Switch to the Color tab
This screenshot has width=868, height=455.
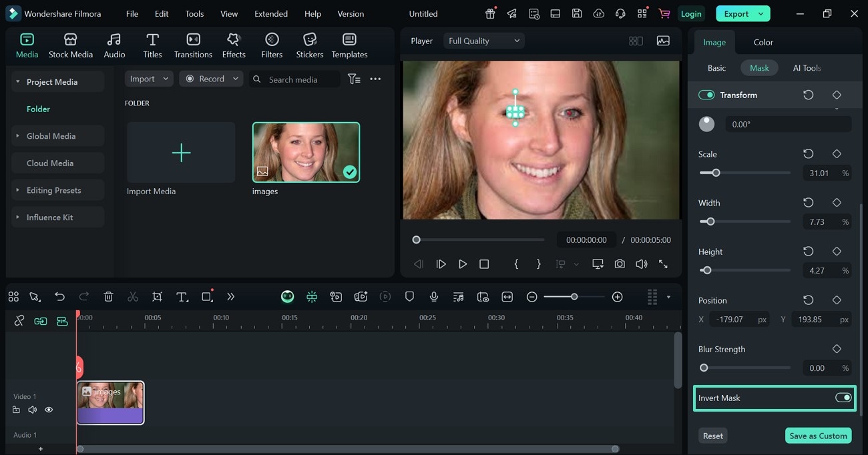coord(763,42)
